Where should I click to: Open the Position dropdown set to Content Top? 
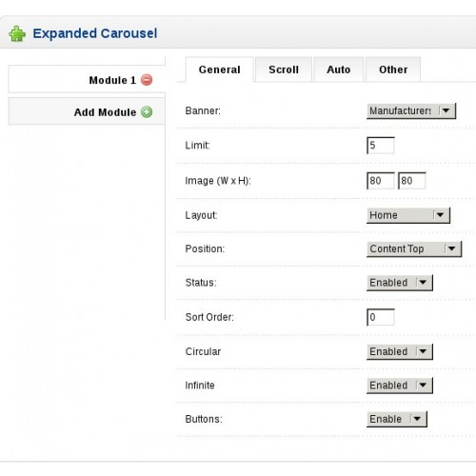coord(414,248)
